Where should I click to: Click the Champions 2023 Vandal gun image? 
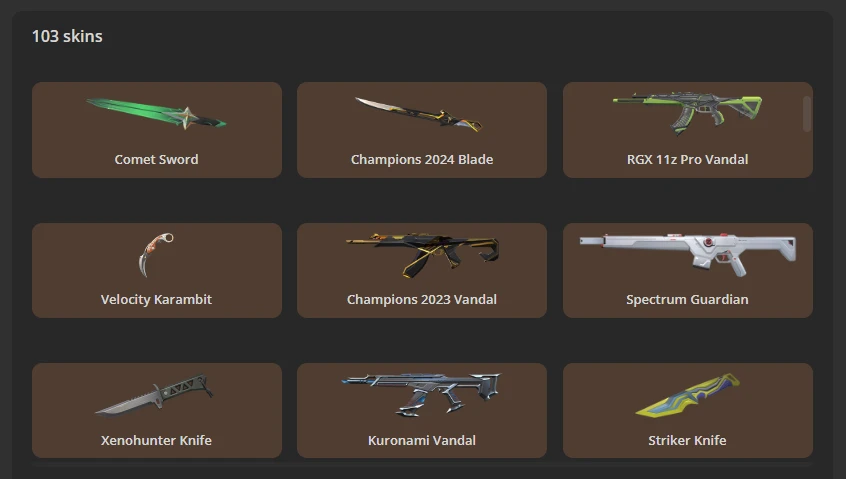click(422, 255)
